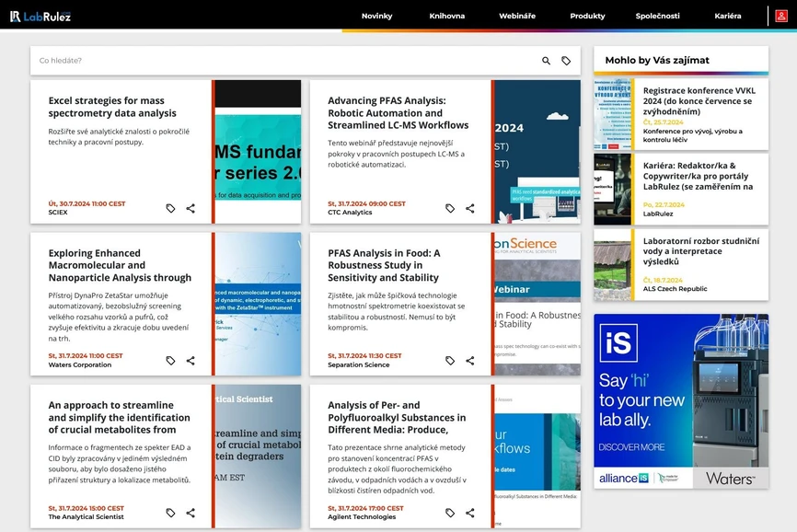Click the CTC Analytics 2024 webinar thumbnail

(537, 152)
